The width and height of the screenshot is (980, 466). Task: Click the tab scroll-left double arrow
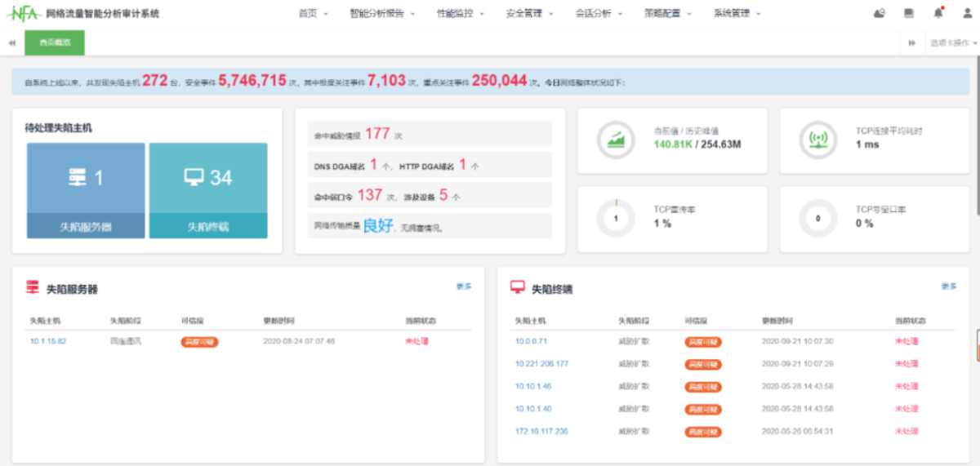(12, 43)
